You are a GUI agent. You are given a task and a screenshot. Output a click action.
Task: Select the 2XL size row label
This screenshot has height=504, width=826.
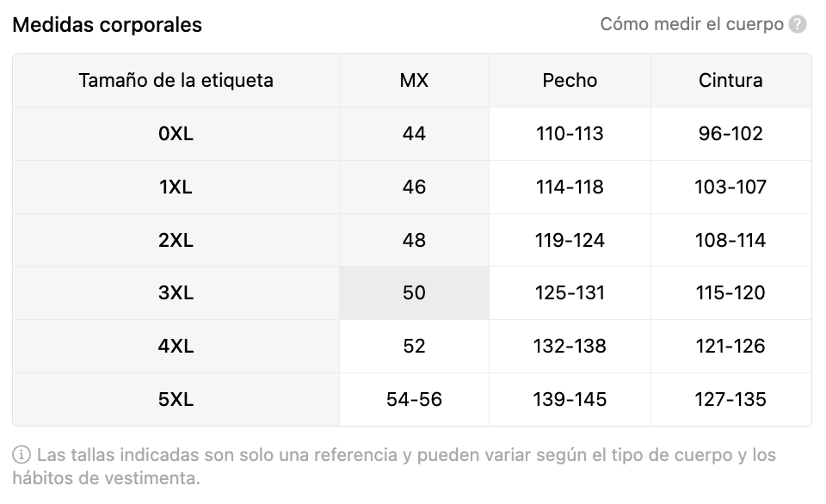point(176,240)
